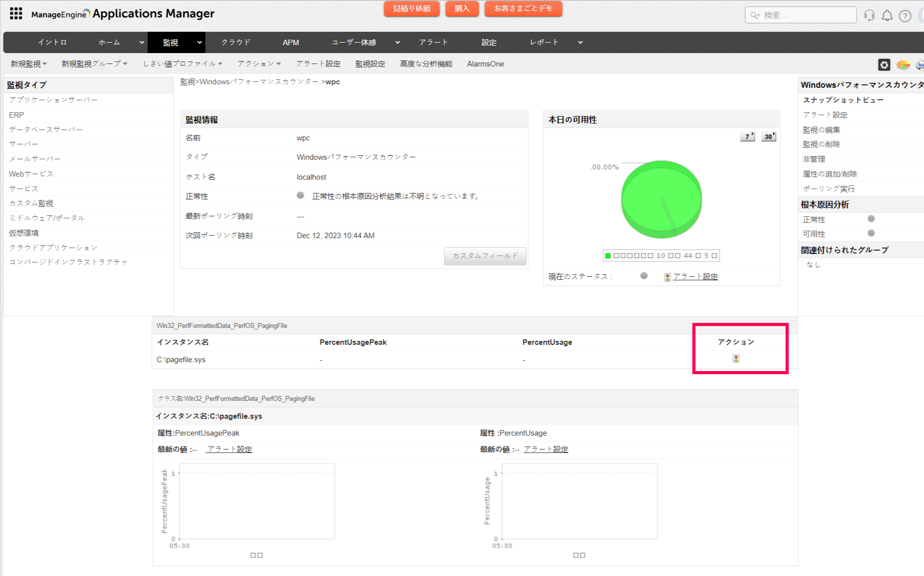The height and width of the screenshot is (576, 924).
Task: Expand the レポート menu arrow
Action: point(580,43)
